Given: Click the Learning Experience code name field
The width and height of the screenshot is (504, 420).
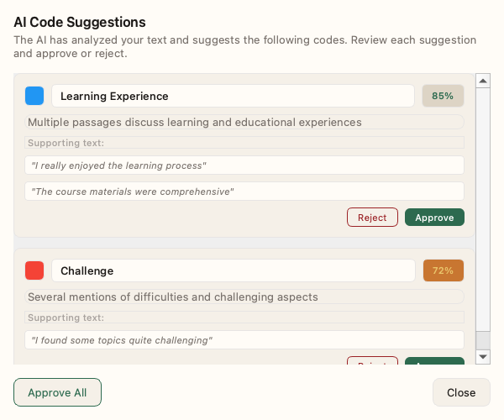Looking at the screenshot, I should (233, 96).
